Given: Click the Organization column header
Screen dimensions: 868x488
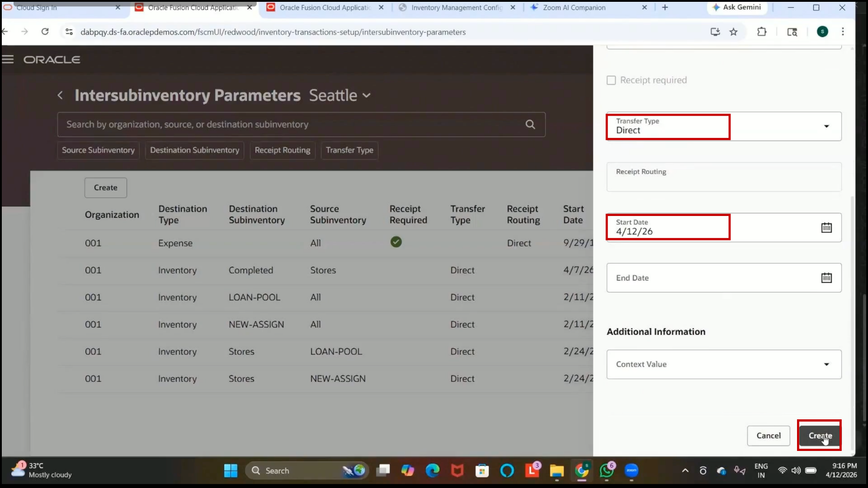Looking at the screenshot, I should click(112, 215).
